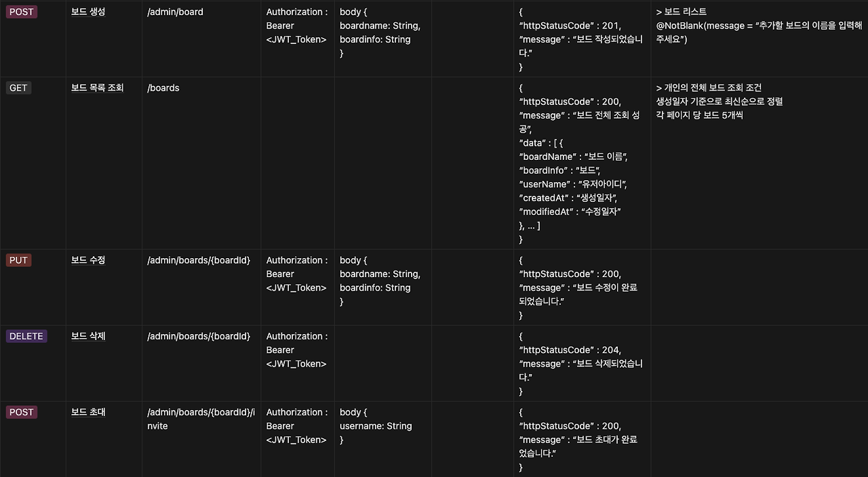The width and height of the screenshot is (868, 477).
Task: Click the POST tag for 보드 생성
Action: 21,12
